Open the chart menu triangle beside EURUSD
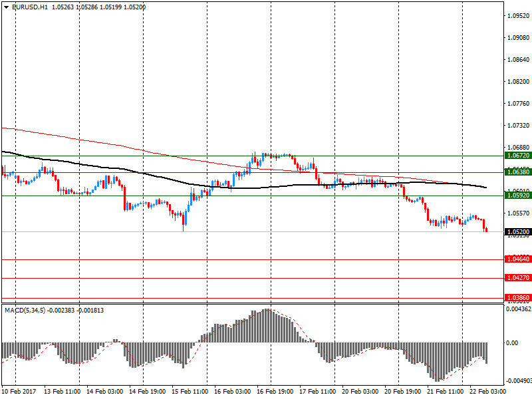 [6, 7]
